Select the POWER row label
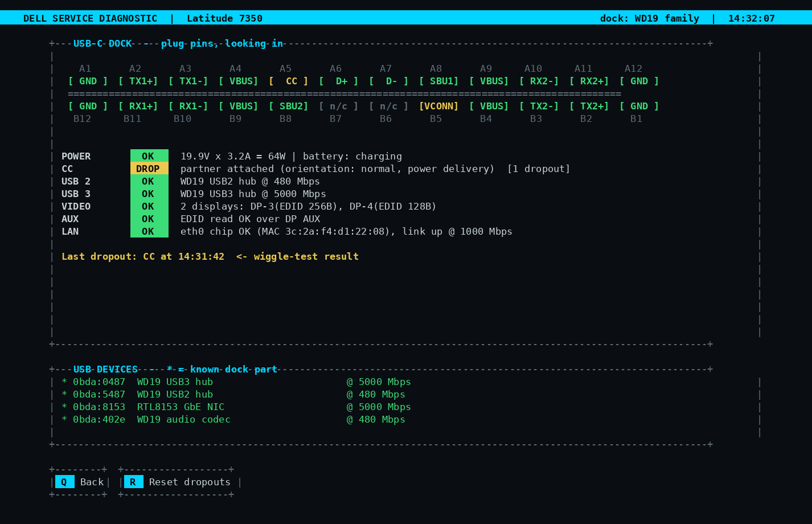Image resolution: width=812 pixels, height=524 pixels. point(76,156)
